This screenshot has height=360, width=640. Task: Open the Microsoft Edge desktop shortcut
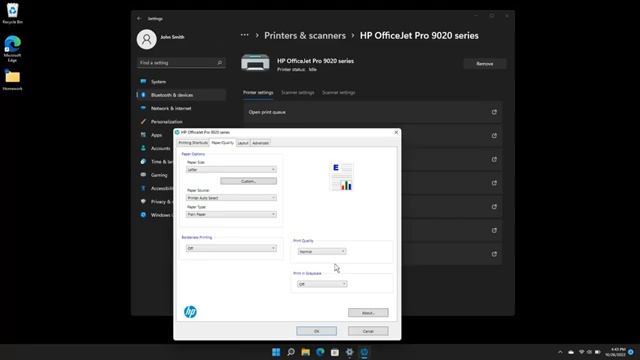(x=12, y=49)
